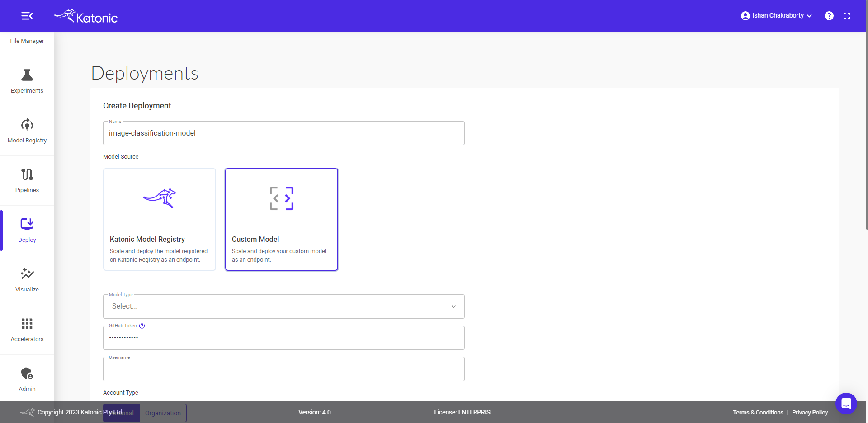Click the Pipelines label in sidebar
Image resolution: width=868 pixels, height=423 pixels.
(27, 190)
